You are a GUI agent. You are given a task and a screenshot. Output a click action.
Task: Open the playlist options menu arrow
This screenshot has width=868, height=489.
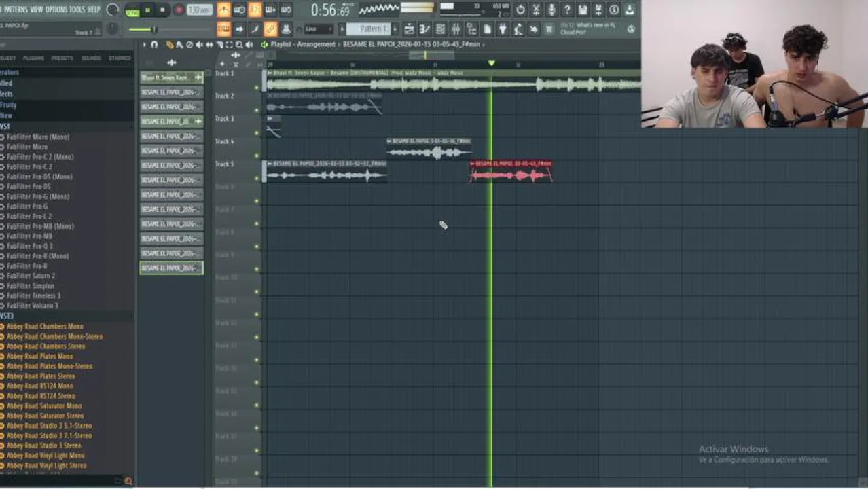point(145,44)
